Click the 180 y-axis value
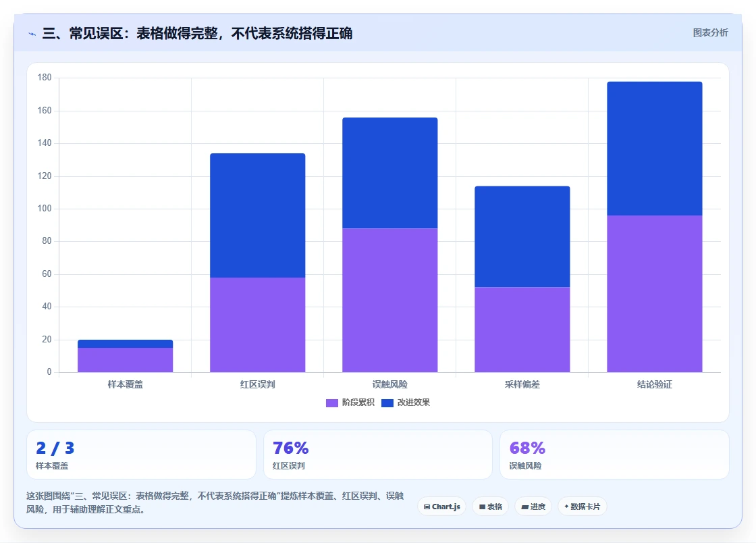Image resolution: width=756 pixels, height=543 pixels. click(x=45, y=78)
